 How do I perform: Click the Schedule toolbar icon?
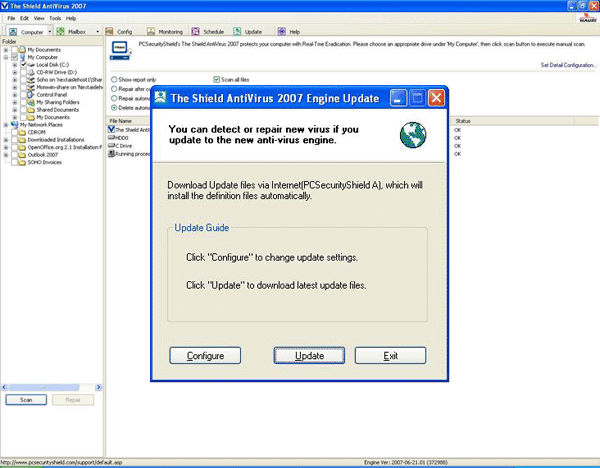tap(196, 31)
